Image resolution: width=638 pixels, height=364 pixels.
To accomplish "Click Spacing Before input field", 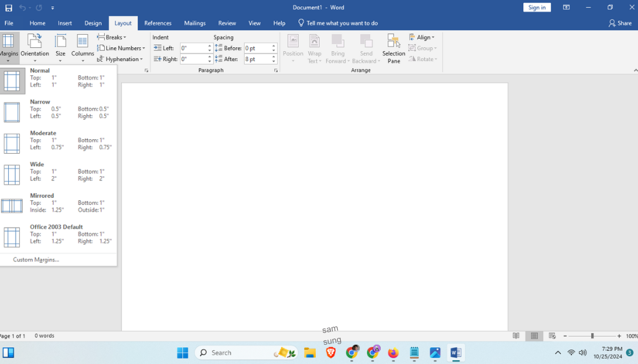I will (x=257, y=48).
